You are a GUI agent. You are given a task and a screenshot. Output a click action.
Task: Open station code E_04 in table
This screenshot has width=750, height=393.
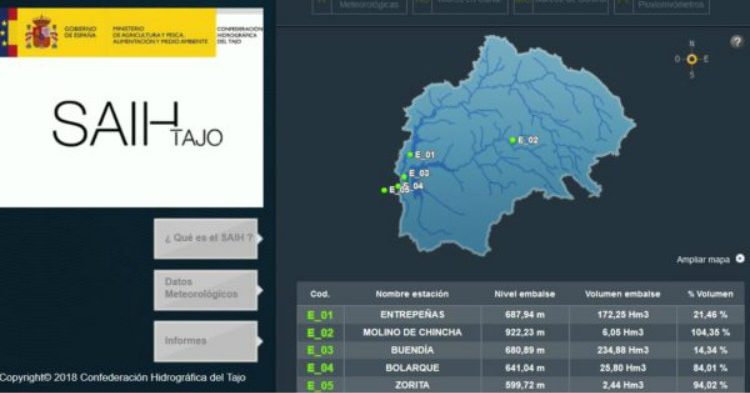click(320, 368)
